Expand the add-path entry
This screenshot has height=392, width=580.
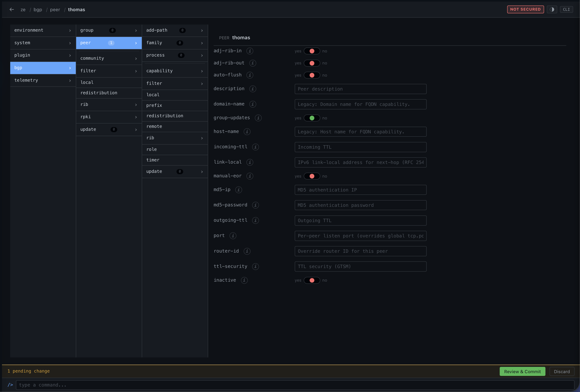175,30
